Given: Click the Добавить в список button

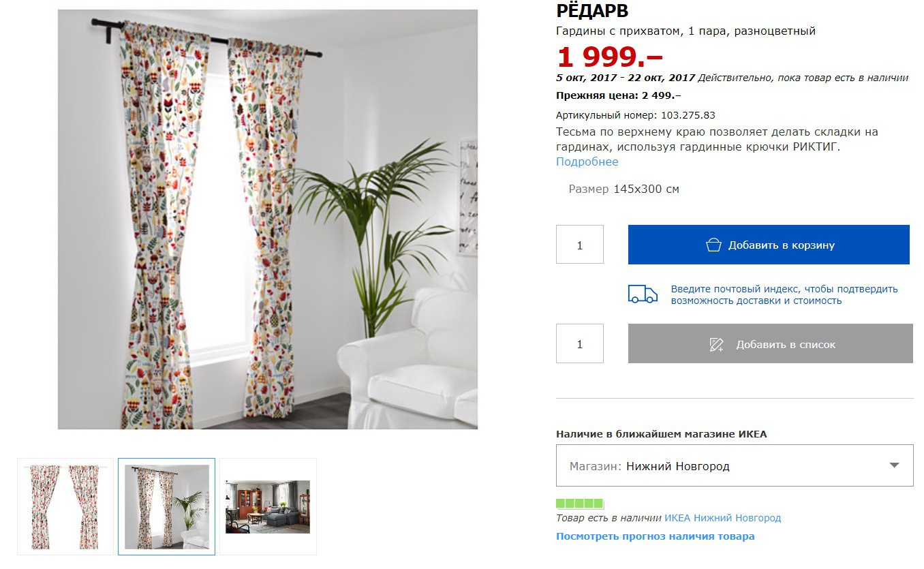Looking at the screenshot, I should [x=771, y=343].
